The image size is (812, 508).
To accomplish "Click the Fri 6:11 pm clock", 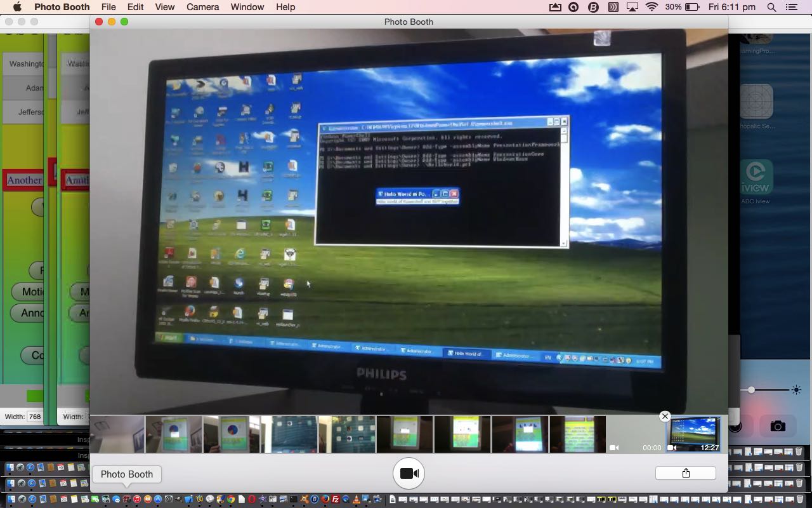I will [732, 7].
